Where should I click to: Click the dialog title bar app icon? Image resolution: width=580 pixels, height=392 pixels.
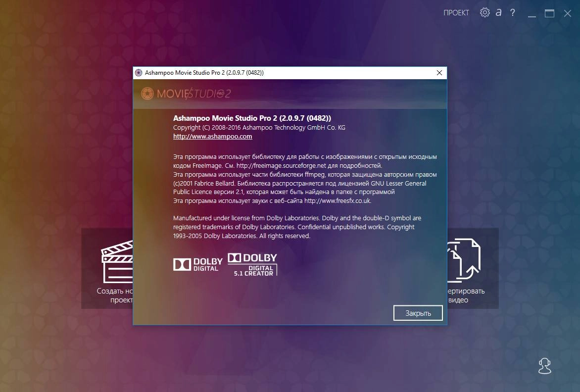pyautogui.click(x=139, y=73)
